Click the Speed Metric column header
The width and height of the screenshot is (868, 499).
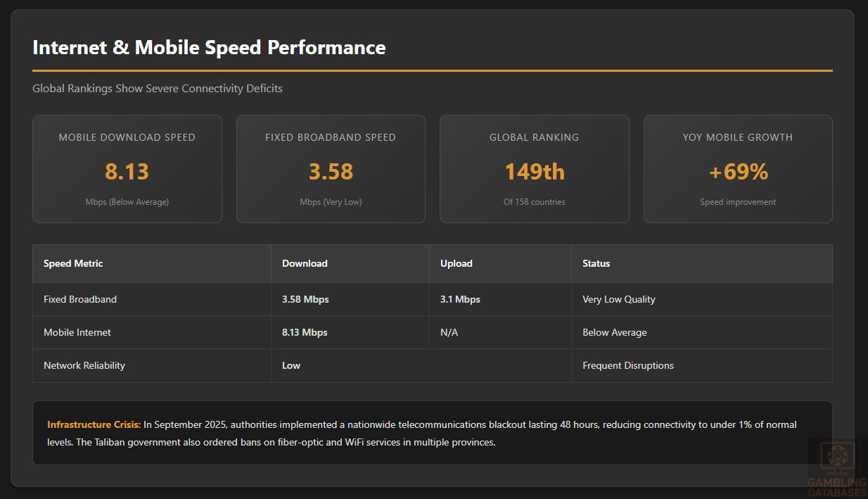pyautogui.click(x=73, y=263)
